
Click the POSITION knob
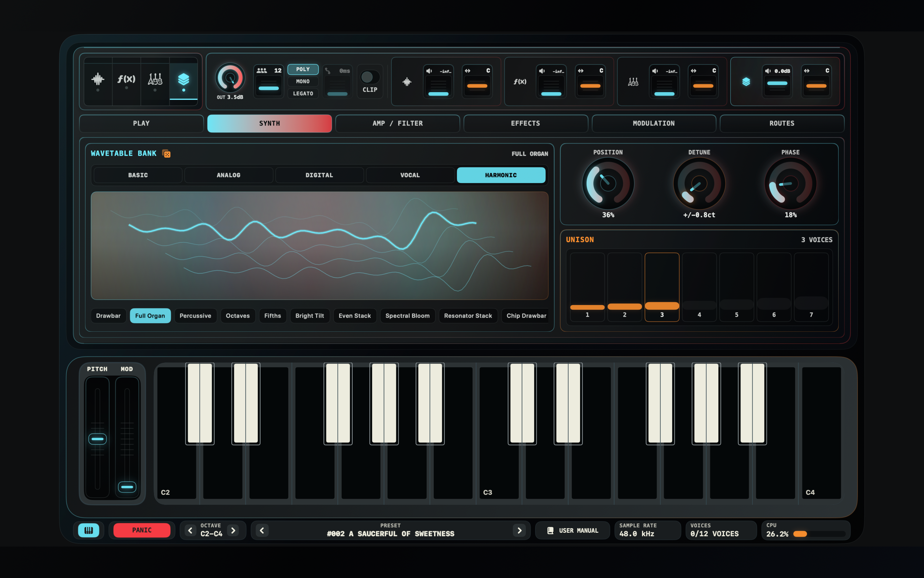pyautogui.click(x=608, y=183)
